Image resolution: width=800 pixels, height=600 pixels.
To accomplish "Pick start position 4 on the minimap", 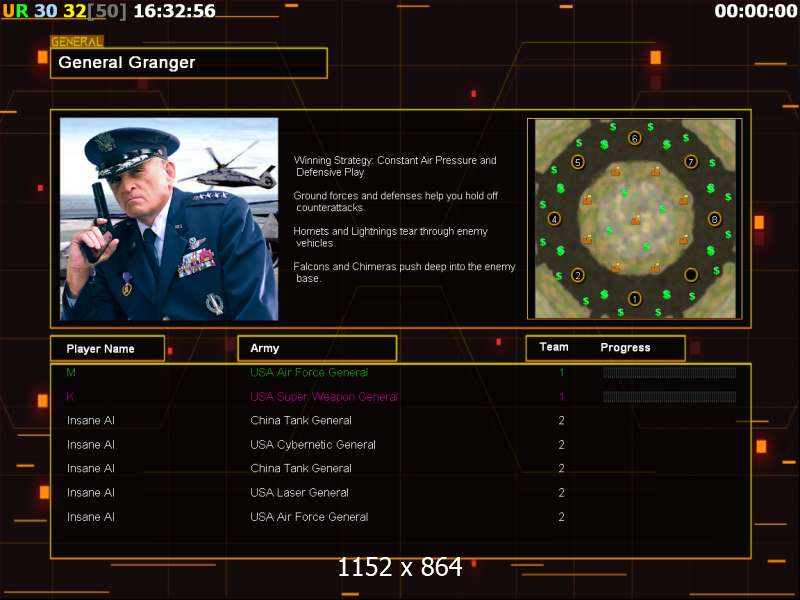I will coord(554,219).
